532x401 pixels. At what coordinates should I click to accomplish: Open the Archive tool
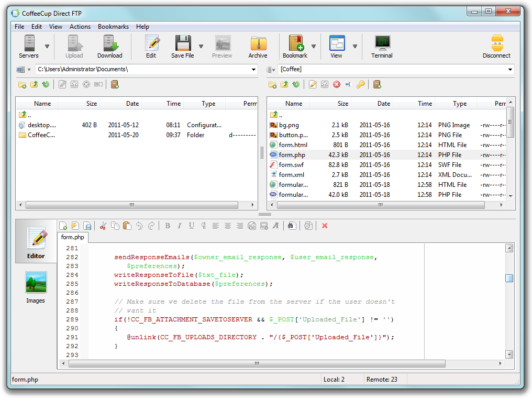(x=258, y=46)
